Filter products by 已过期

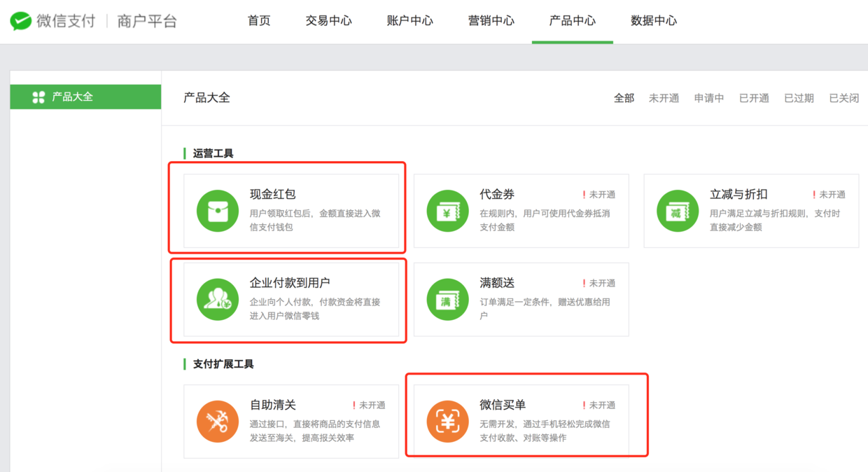[799, 98]
